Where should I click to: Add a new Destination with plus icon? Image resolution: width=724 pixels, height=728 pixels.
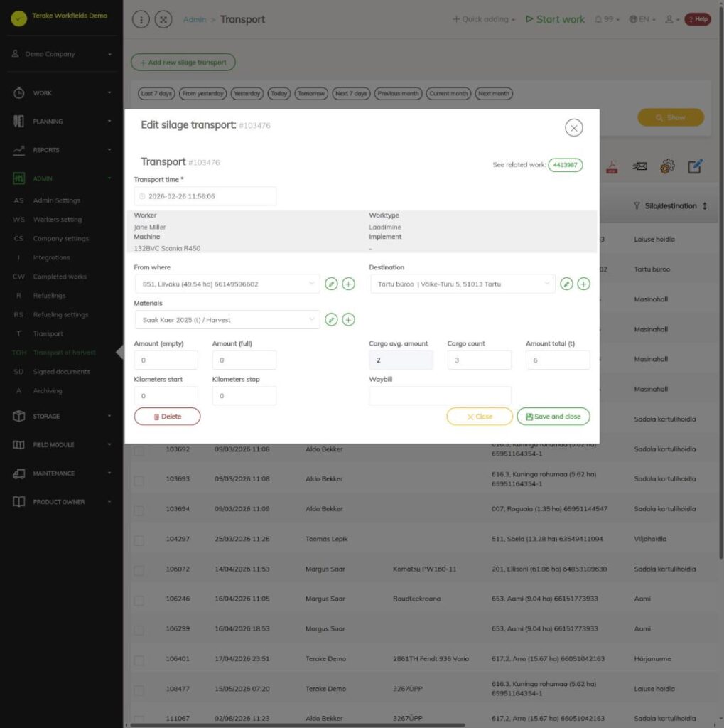tap(583, 284)
